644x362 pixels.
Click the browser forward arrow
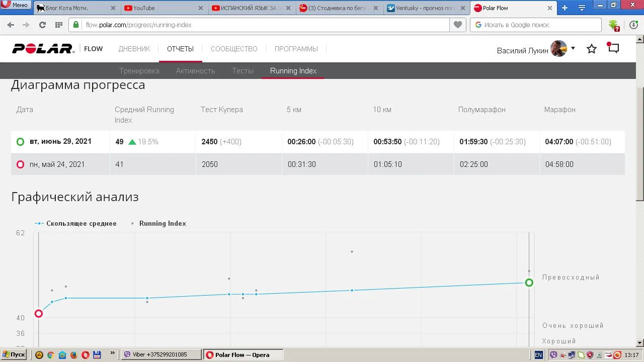coord(26,25)
